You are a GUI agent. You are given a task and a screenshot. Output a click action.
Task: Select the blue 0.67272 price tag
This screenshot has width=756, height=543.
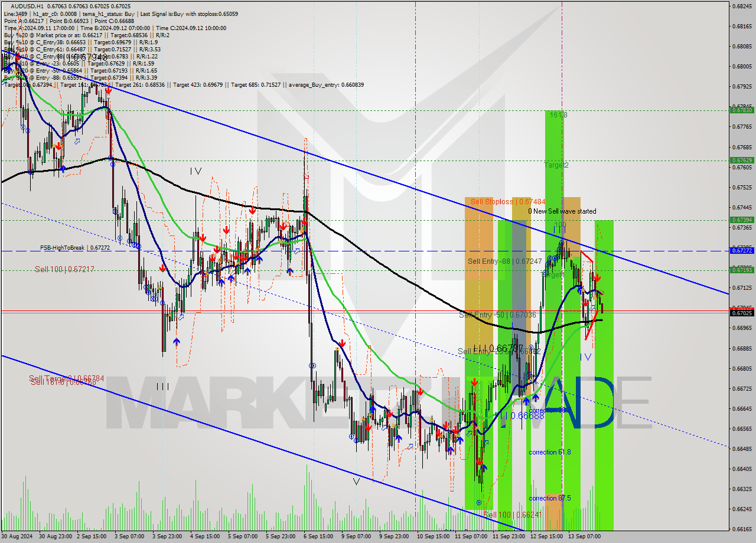point(742,250)
